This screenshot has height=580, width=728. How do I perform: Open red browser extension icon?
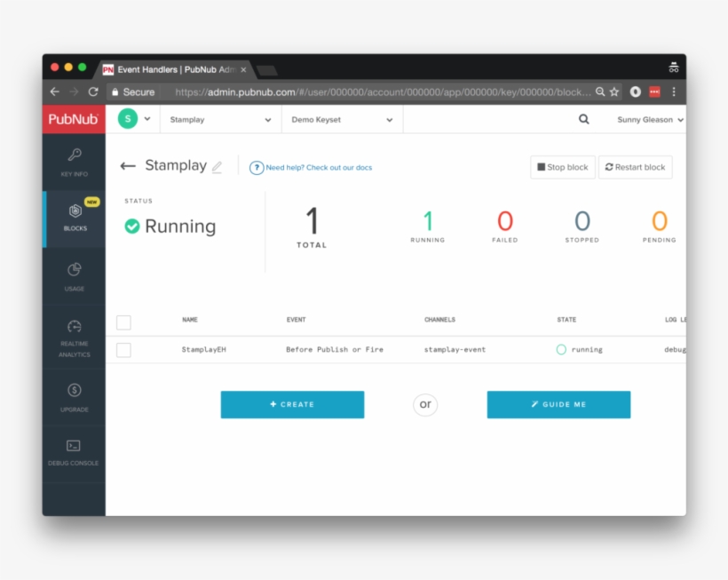[654, 92]
